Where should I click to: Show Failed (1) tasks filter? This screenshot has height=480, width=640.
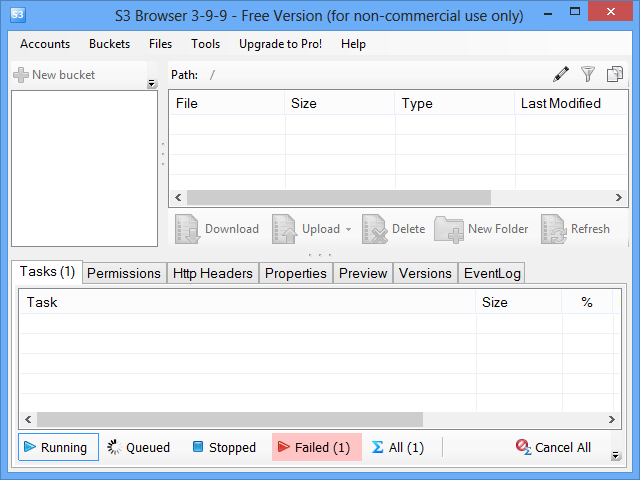(317, 447)
